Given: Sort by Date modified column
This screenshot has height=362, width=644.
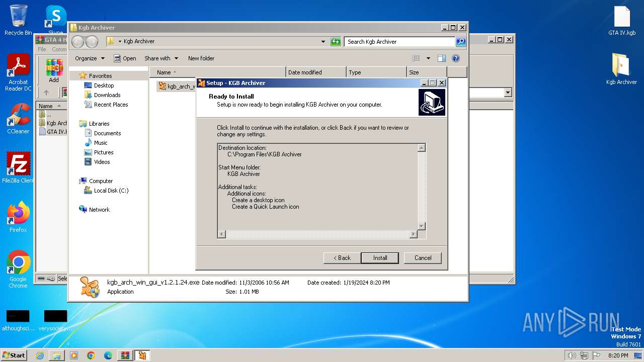Looking at the screenshot, I should (x=316, y=72).
